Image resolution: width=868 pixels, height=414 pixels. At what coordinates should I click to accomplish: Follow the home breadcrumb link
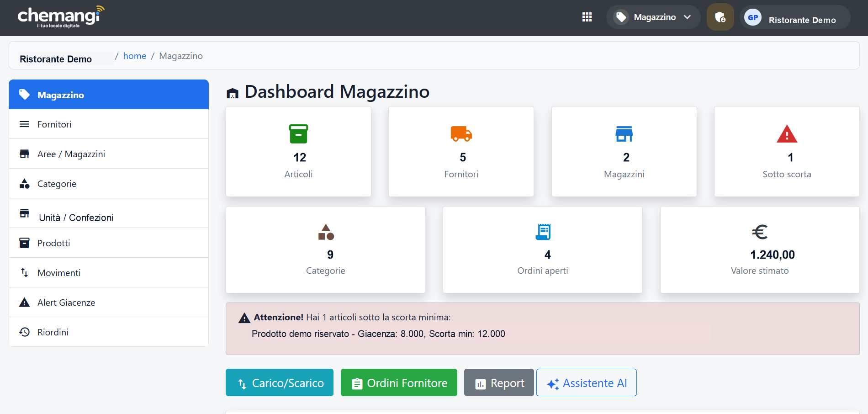click(135, 56)
